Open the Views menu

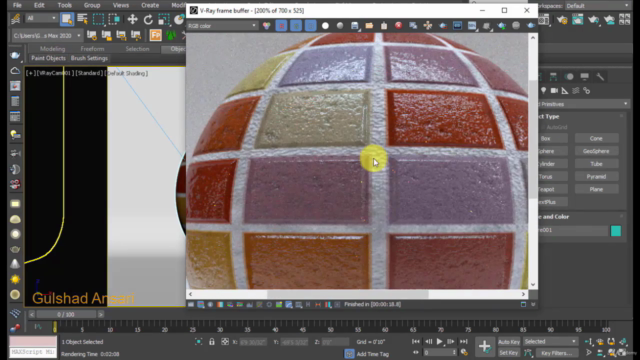click(121, 5)
